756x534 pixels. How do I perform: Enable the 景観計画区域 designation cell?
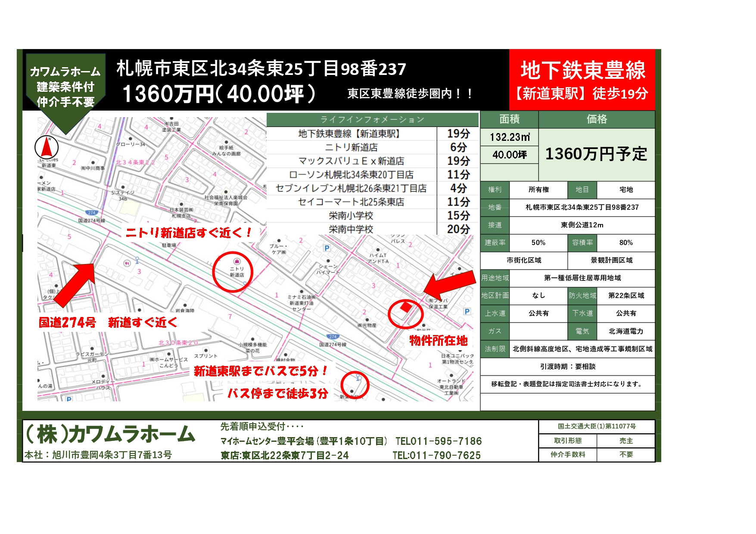pyautogui.click(x=612, y=261)
